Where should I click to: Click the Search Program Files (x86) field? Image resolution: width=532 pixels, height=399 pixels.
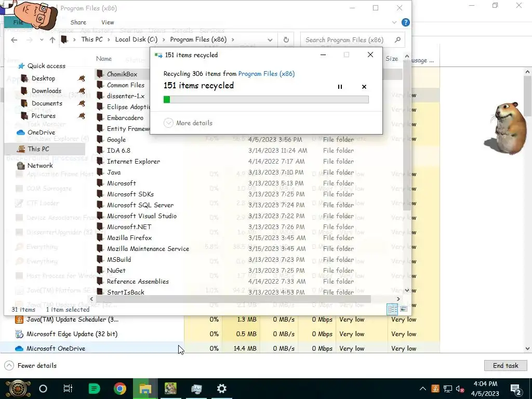pos(353,40)
